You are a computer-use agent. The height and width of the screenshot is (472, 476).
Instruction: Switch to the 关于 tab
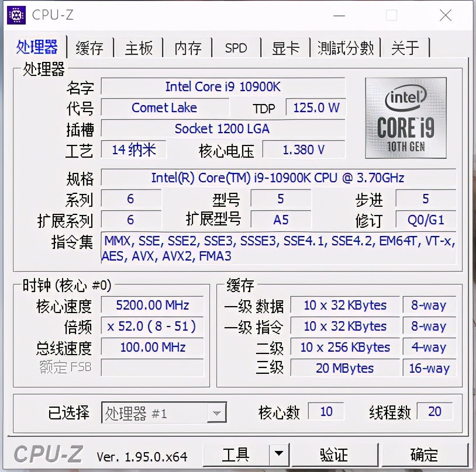click(405, 48)
